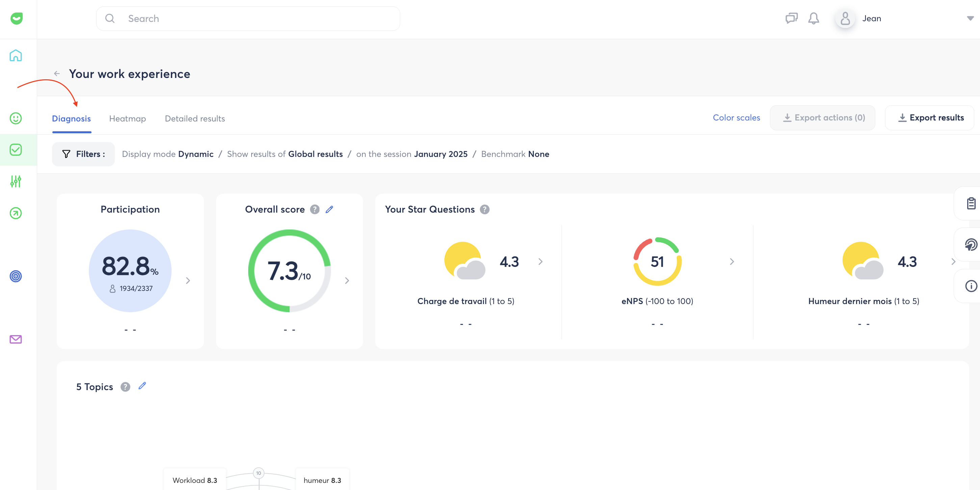The height and width of the screenshot is (490, 980).
Task: Expand Charge de travail chevron
Action: pos(541,262)
